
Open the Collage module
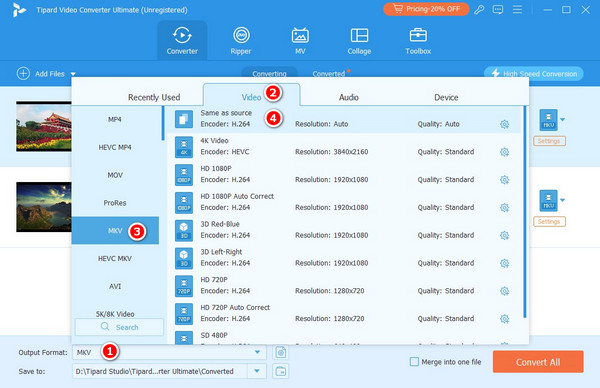[359, 41]
